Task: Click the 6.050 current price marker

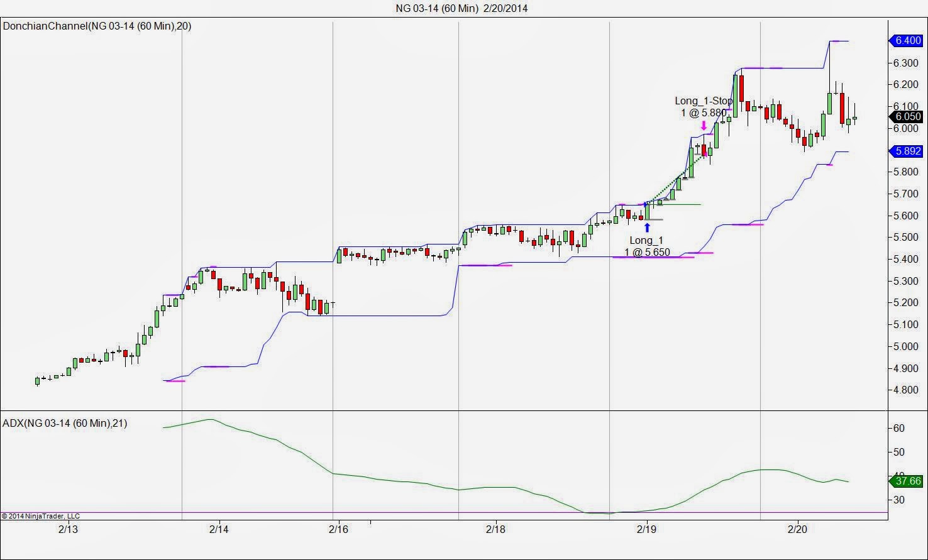Action: point(906,116)
